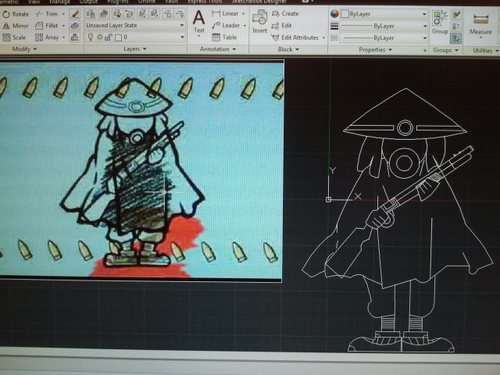Viewport: 500px width, 375px height.
Task: Click the large Text tool icon
Action: pos(199,17)
